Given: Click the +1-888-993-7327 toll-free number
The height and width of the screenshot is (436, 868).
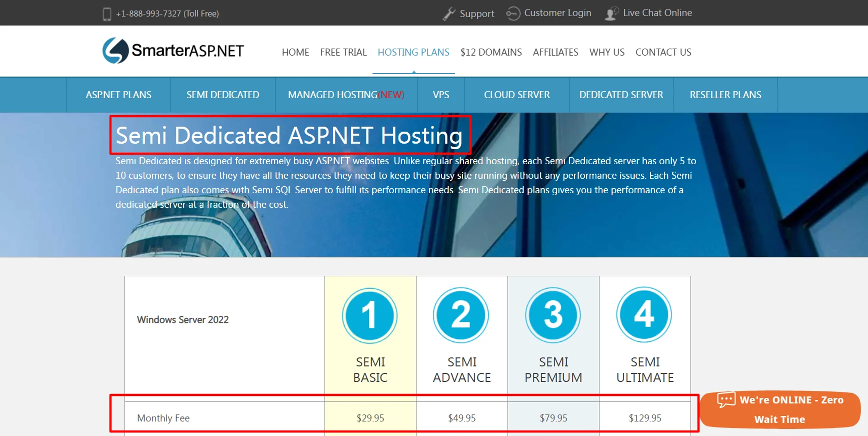Looking at the screenshot, I should [x=167, y=14].
